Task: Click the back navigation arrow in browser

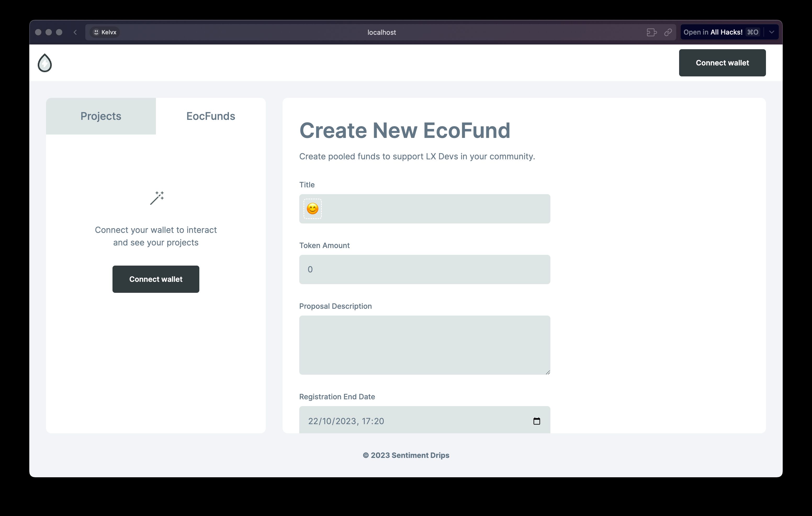Action: point(75,32)
